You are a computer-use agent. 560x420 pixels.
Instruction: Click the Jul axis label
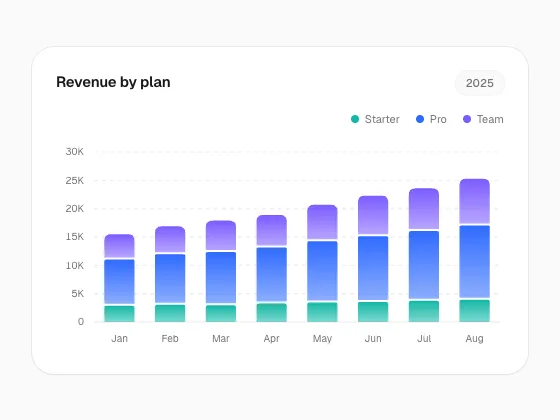[x=424, y=338]
